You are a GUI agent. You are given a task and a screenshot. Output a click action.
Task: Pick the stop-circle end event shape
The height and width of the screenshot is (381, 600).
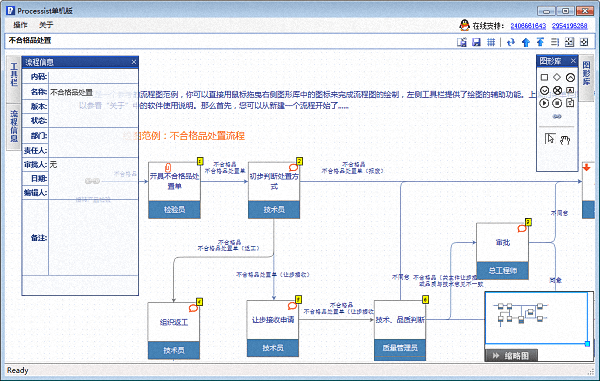pos(557,103)
